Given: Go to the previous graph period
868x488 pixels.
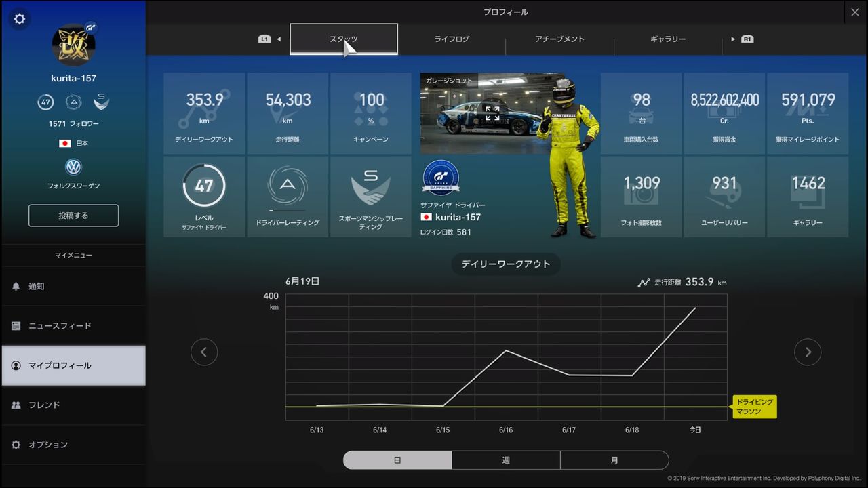Looking at the screenshot, I should 204,352.
